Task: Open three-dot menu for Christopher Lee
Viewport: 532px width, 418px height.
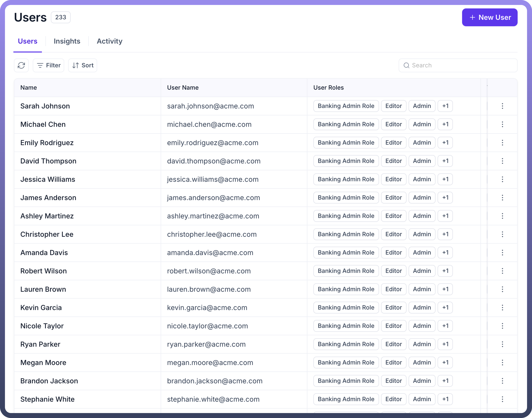Action: point(502,234)
